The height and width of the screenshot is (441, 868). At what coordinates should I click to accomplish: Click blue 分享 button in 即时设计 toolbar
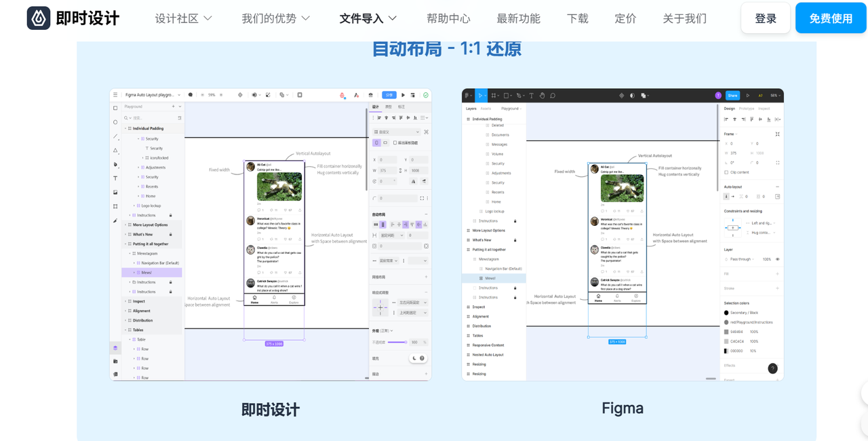[x=389, y=95]
